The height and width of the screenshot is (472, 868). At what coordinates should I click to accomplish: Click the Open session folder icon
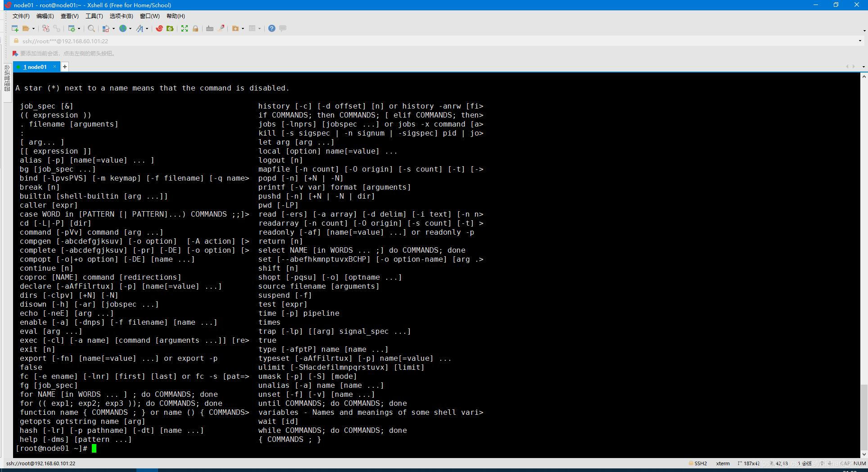tap(26, 28)
